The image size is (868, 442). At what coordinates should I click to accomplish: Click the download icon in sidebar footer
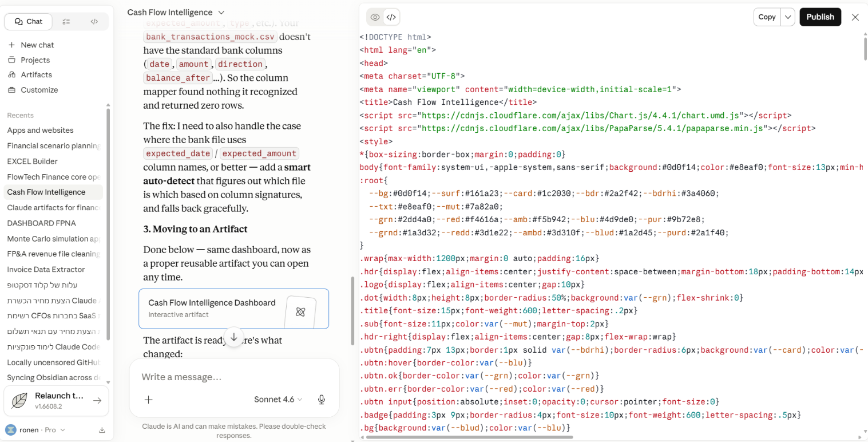102,430
